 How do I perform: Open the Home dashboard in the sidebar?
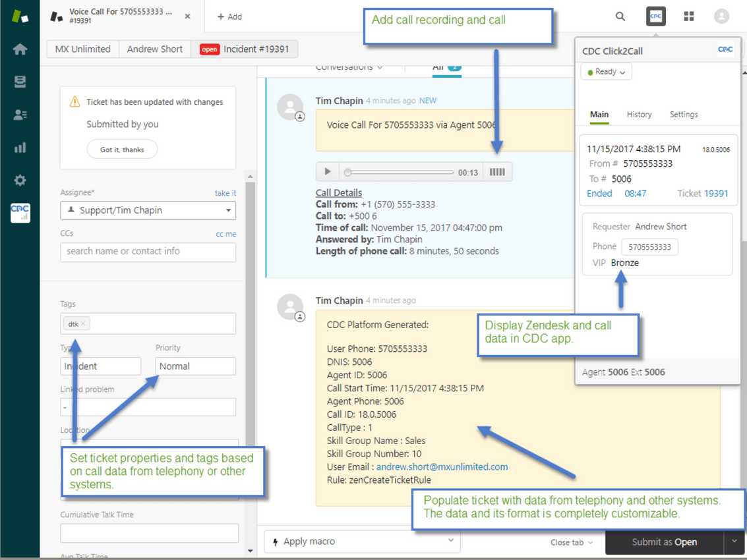click(x=20, y=49)
